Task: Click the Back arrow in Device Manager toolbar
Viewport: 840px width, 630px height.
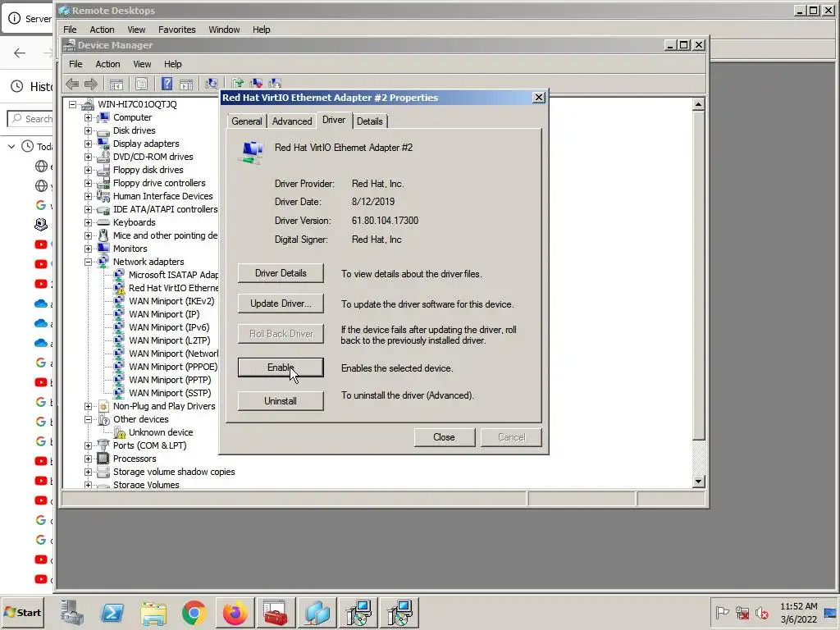Action: tap(72, 84)
